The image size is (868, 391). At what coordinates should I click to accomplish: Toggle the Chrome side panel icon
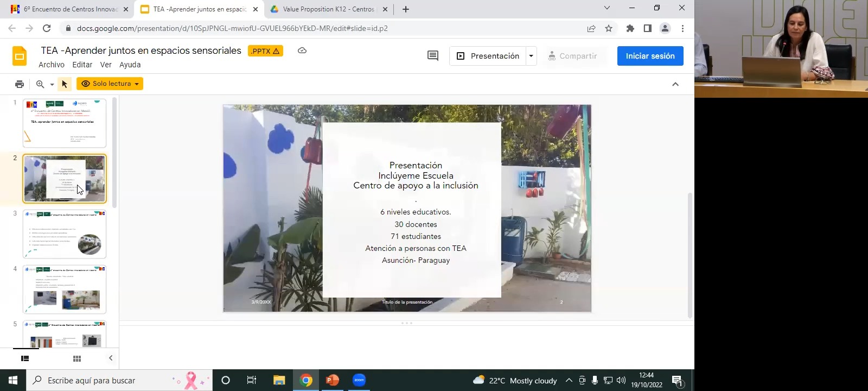(648, 28)
